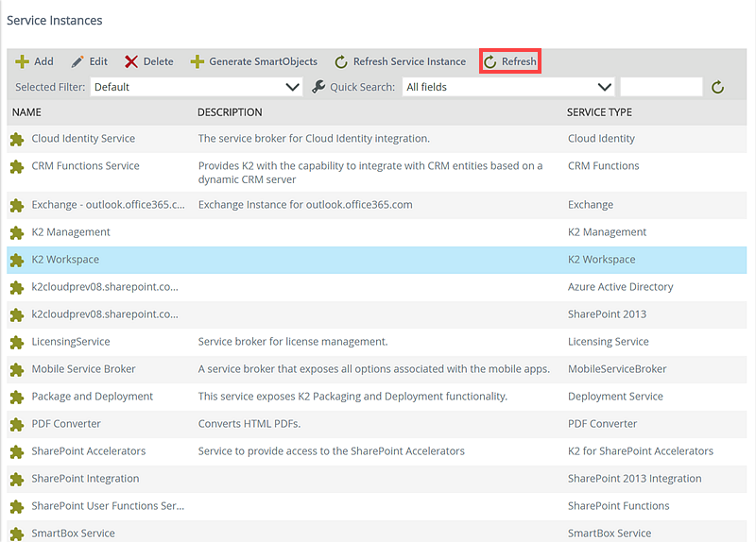Click the Cloud Identity Service puzzle icon
This screenshot has height=542, width=756.
point(16,139)
